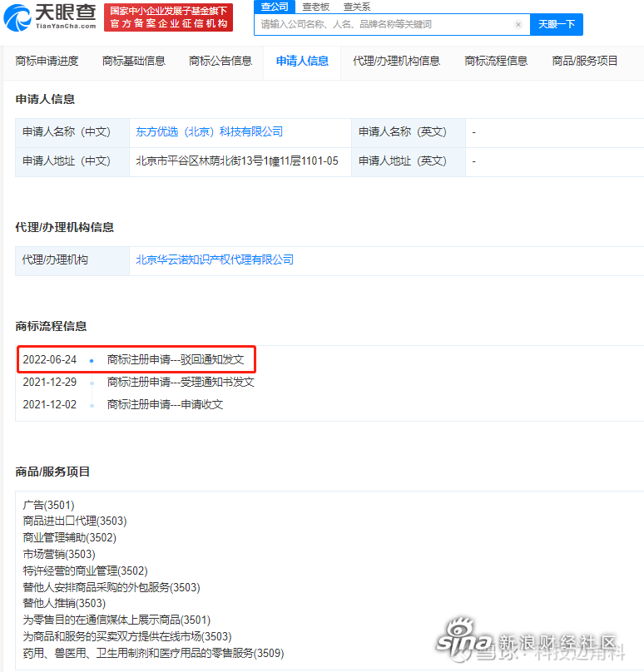Click the 申请人信息 section heading

pyautogui.click(x=45, y=100)
